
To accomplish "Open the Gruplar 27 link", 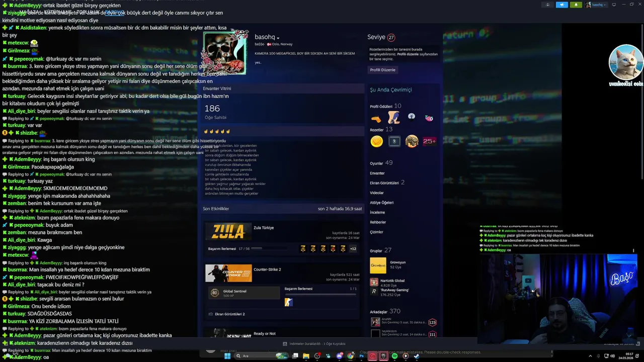I will pos(380,250).
